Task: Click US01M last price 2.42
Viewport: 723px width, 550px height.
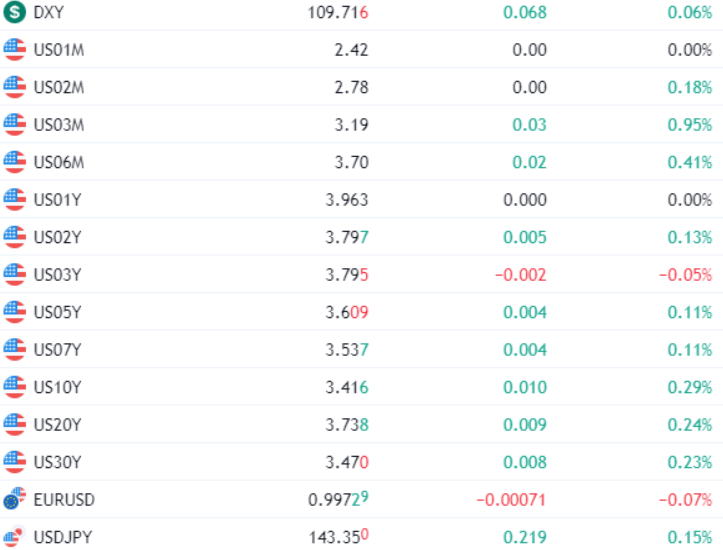Action: [x=351, y=50]
